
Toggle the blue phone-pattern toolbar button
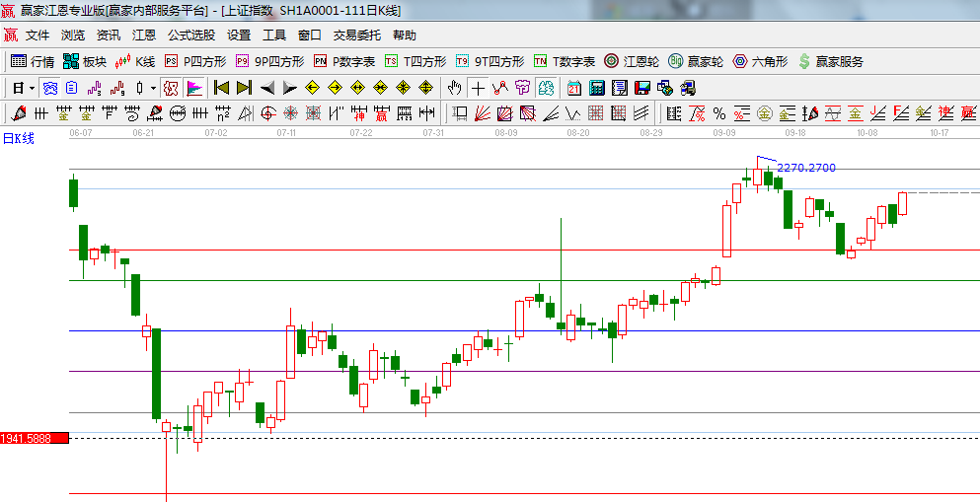[48, 88]
